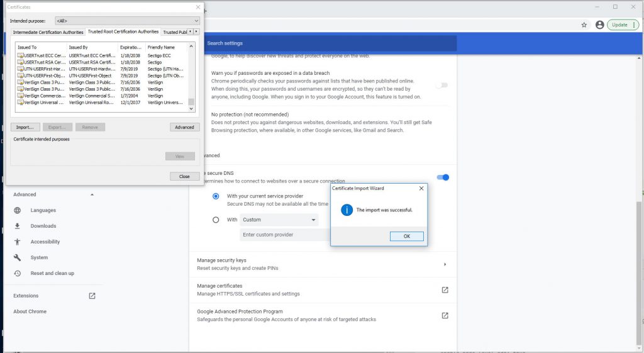Collapse the Advanced section in sidebar
644x353 pixels.
pos(92,195)
